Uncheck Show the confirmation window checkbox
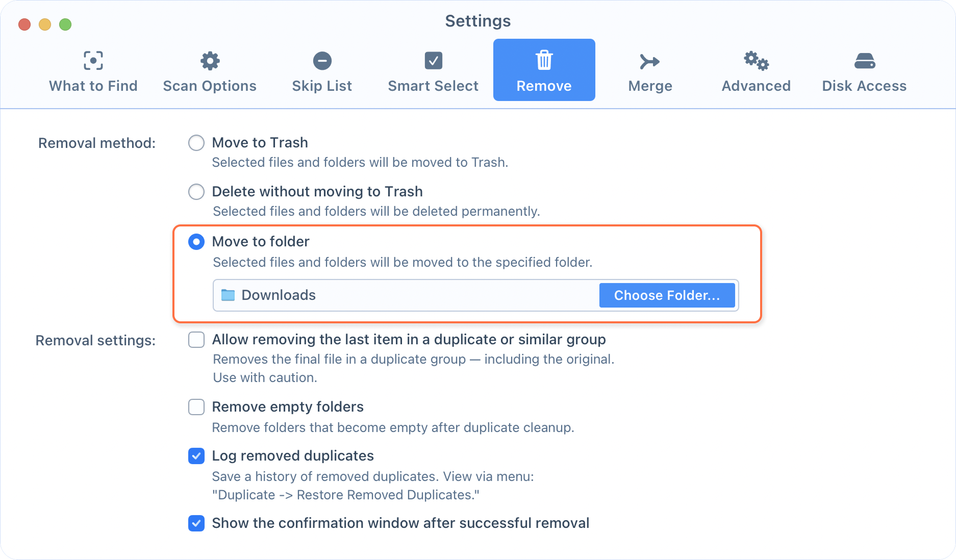The width and height of the screenshot is (956, 560). pyautogui.click(x=196, y=523)
